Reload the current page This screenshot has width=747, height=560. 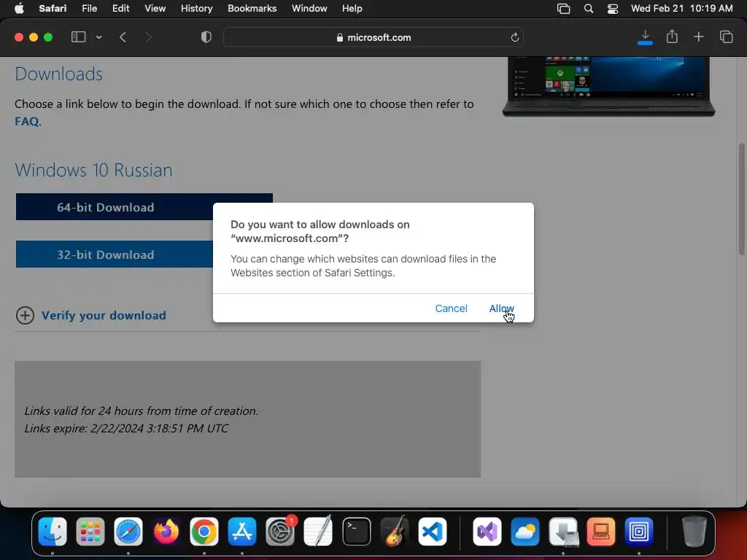[514, 37]
